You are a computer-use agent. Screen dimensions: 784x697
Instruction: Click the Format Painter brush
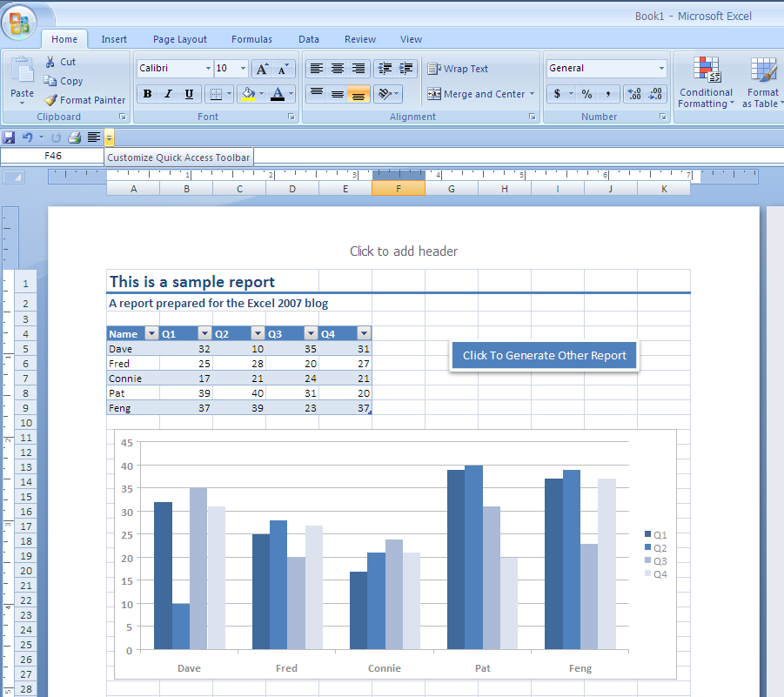tap(51, 100)
